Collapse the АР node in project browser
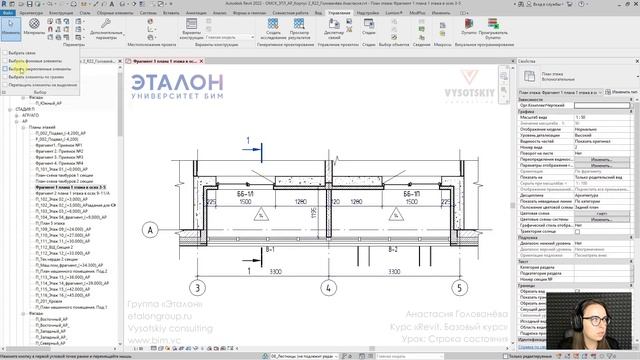 click(x=17, y=121)
